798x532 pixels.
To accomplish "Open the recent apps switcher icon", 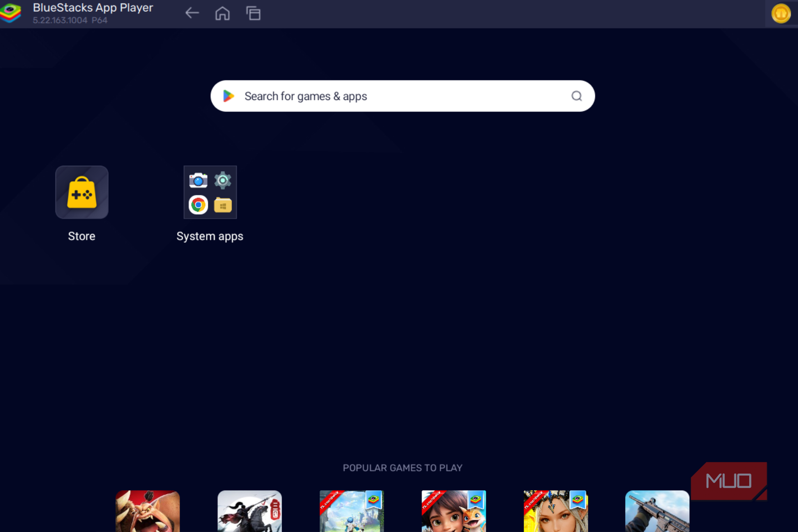I will (x=253, y=13).
